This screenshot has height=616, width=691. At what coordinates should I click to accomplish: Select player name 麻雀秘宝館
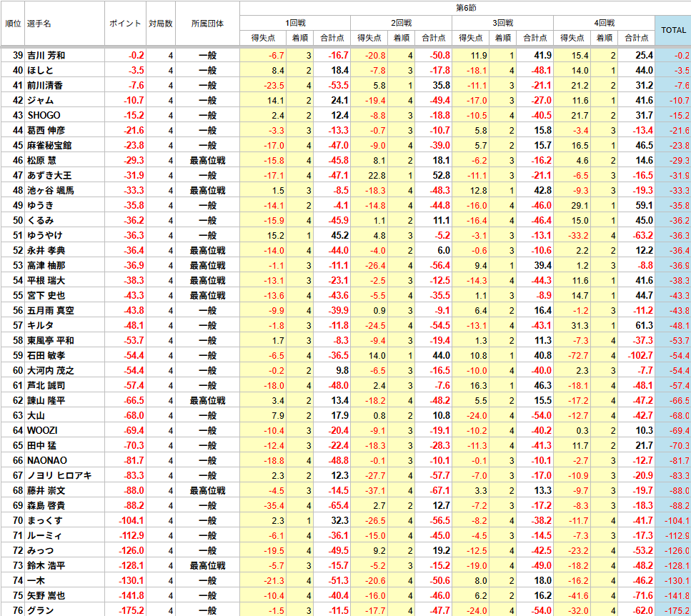[49, 145]
